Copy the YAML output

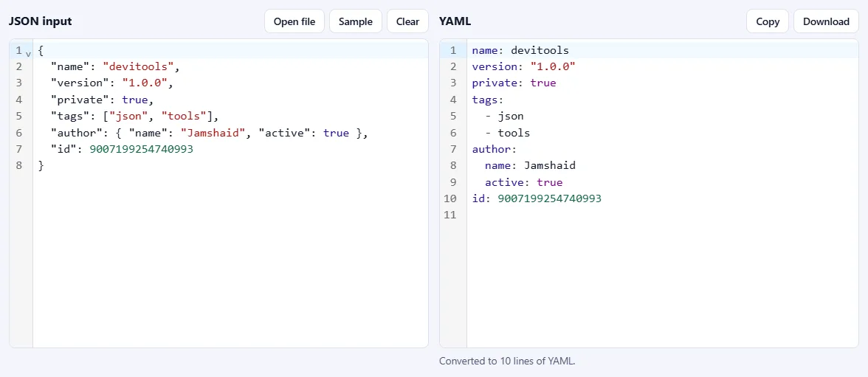coord(768,21)
